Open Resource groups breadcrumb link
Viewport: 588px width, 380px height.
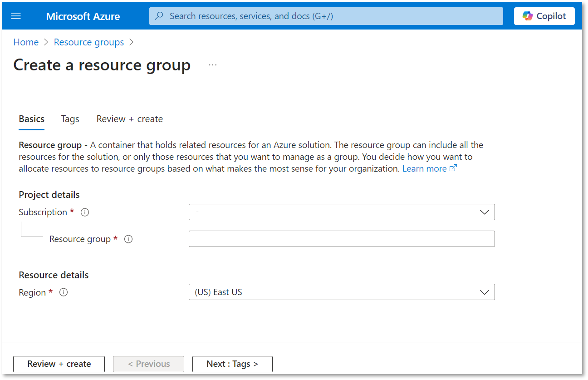point(89,42)
